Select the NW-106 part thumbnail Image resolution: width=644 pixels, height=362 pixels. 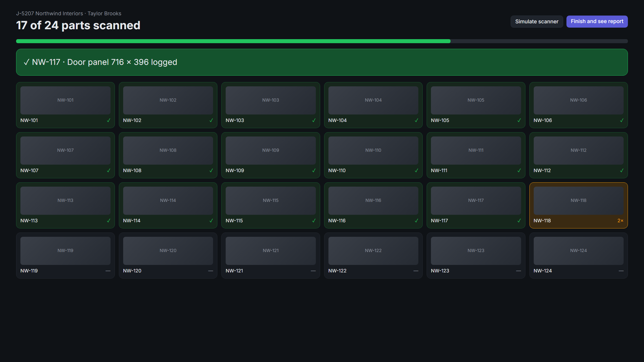pyautogui.click(x=579, y=100)
